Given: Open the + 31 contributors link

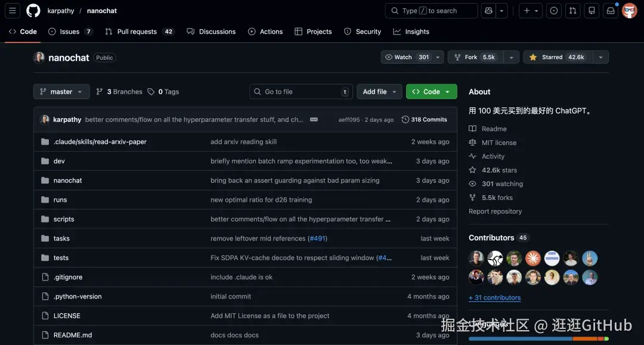Looking at the screenshot, I should pyautogui.click(x=494, y=298).
